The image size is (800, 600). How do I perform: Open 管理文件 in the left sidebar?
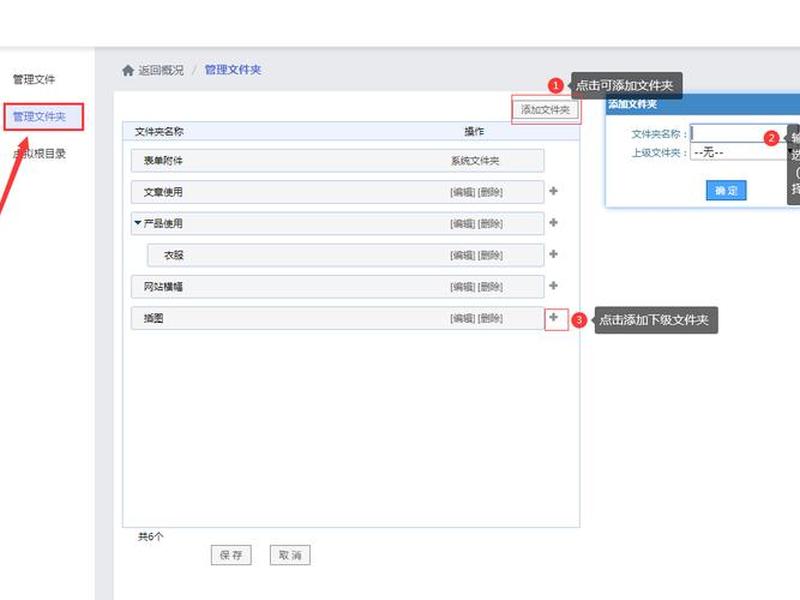pos(34,80)
